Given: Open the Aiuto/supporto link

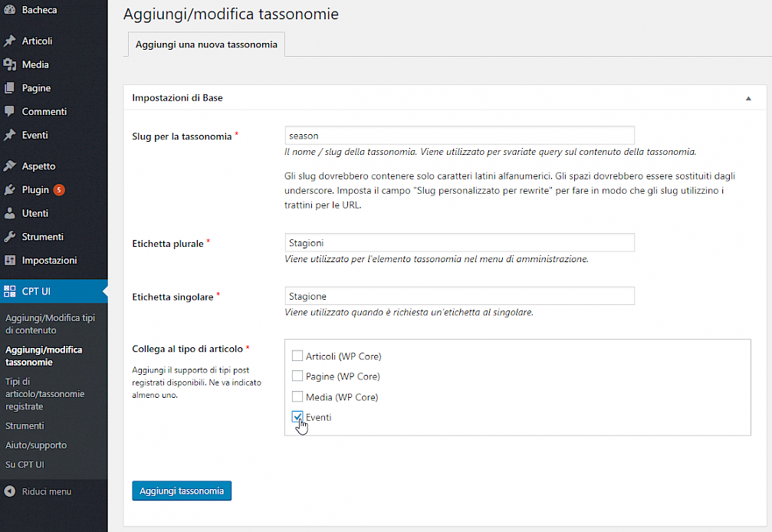Looking at the screenshot, I should (36, 445).
